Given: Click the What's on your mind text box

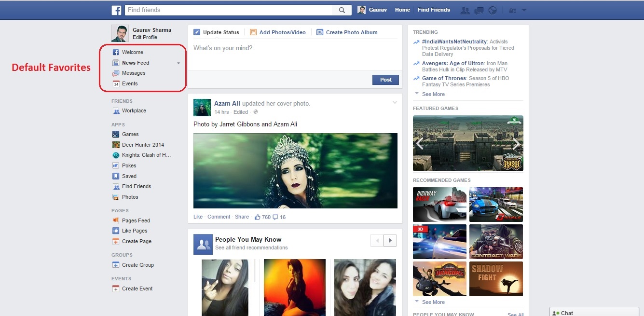Looking at the screenshot, I should click(295, 55).
